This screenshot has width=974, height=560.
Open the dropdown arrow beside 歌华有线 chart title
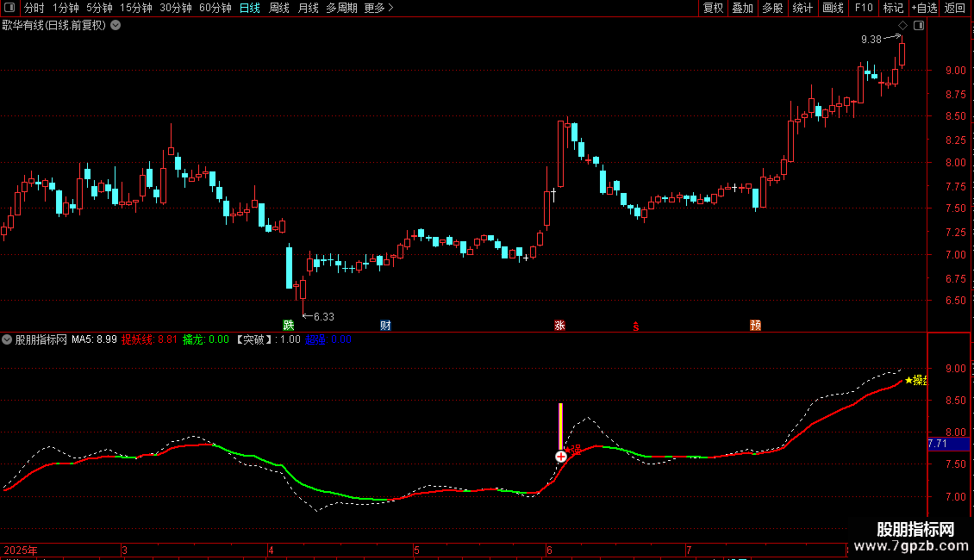pyautogui.click(x=116, y=25)
